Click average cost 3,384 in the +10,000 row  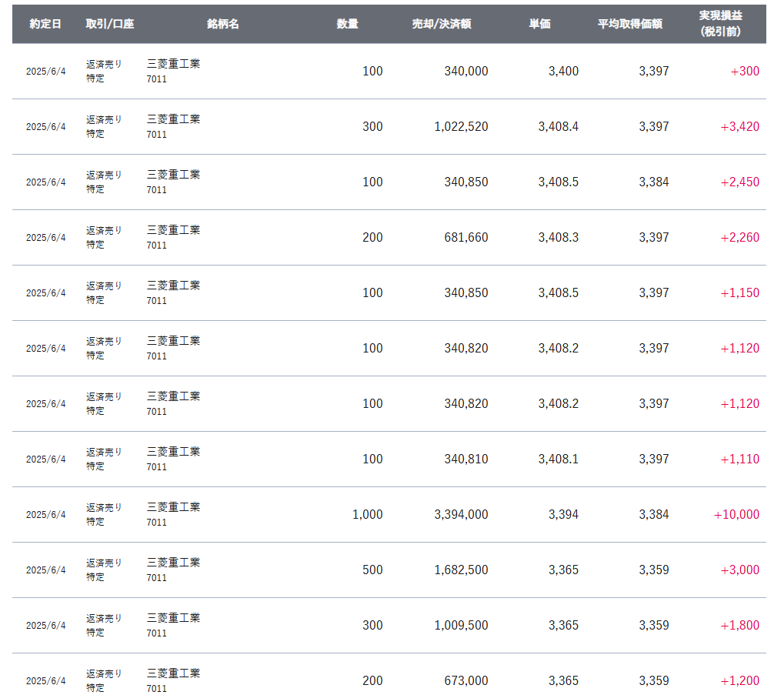point(654,514)
